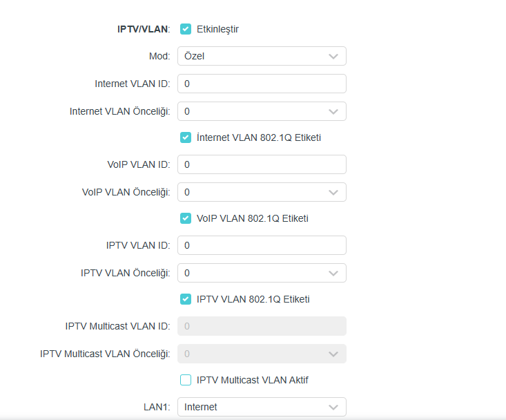Click the VoIP VLAN ID input field

pyautogui.click(x=261, y=164)
